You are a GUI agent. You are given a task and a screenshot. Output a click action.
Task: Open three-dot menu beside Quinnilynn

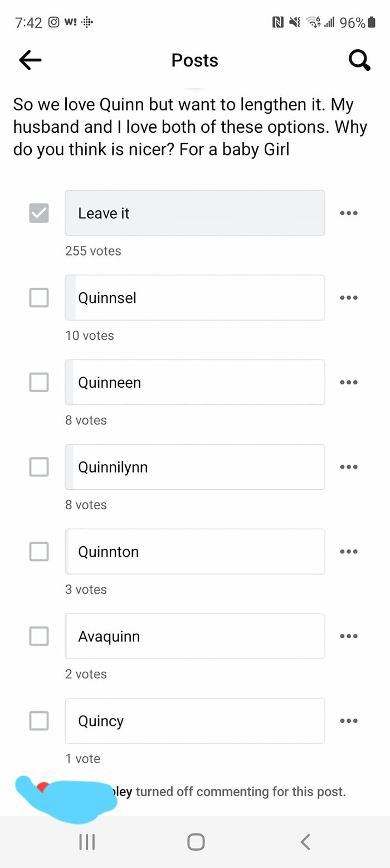click(x=348, y=467)
